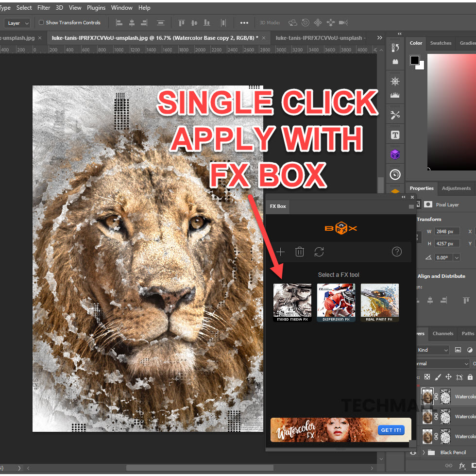The width and height of the screenshot is (476, 476).
Task: Enable Show Transform Controls checkbox
Action: click(x=41, y=22)
